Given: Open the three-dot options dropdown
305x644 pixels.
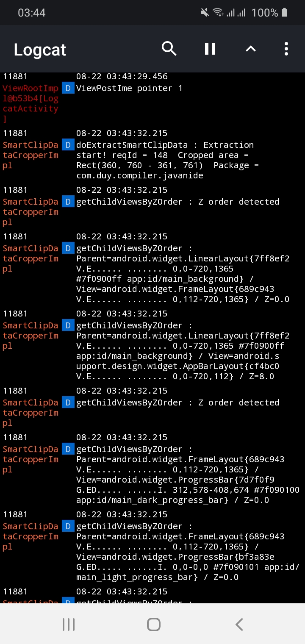Looking at the screenshot, I should [x=286, y=49].
